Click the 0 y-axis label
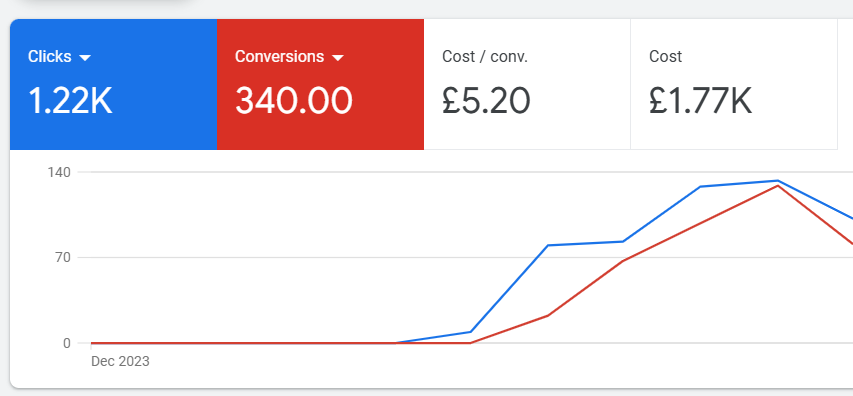The height and width of the screenshot is (396, 853). [67, 343]
